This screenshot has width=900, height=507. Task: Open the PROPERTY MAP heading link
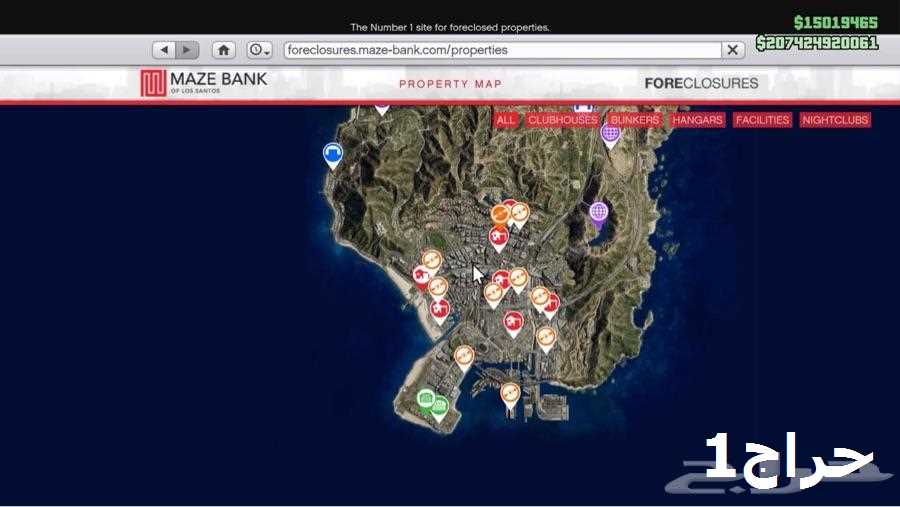[451, 84]
